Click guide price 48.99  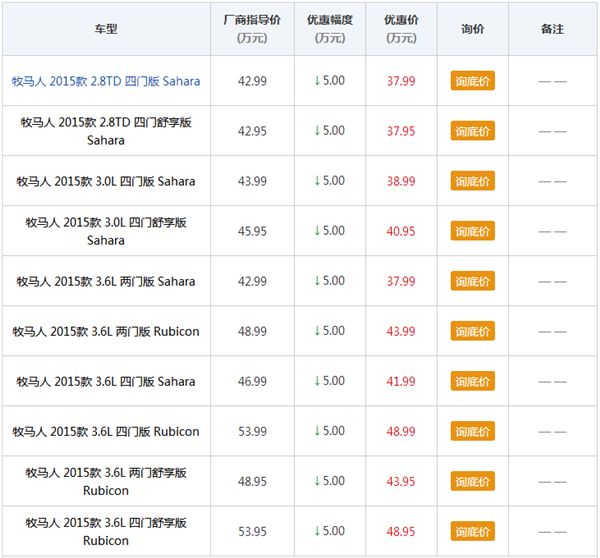(x=252, y=331)
